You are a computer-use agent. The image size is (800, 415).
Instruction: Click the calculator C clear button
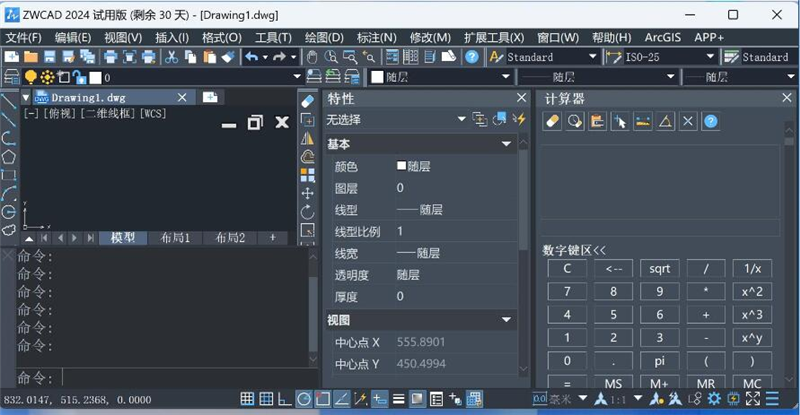coord(567,268)
